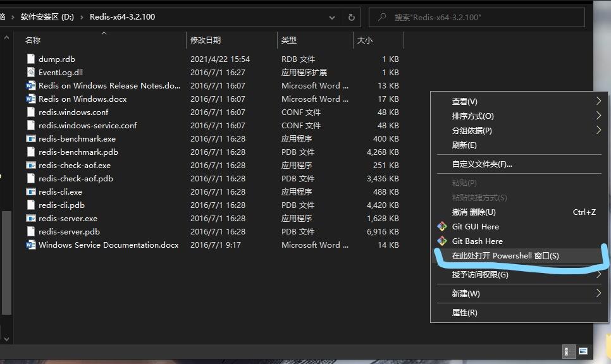Viewport: 611px width, 364px height.
Task: Click redis-cli.exe application icon
Action: click(x=31, y=191)
